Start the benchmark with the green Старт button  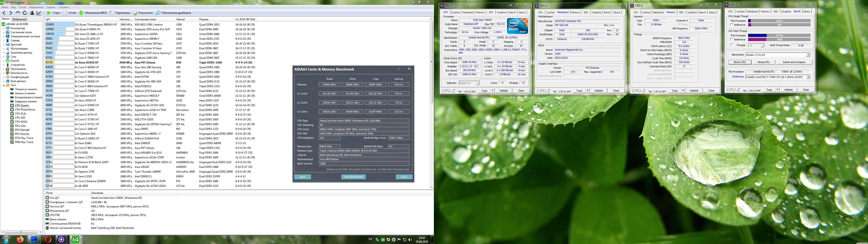[54, 13]
